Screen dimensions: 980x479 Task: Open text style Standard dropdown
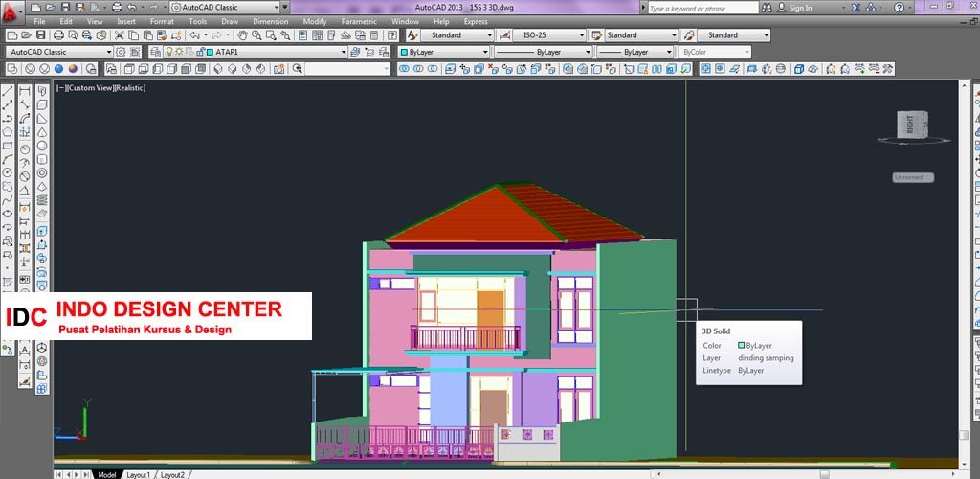(x=457, y=35)
